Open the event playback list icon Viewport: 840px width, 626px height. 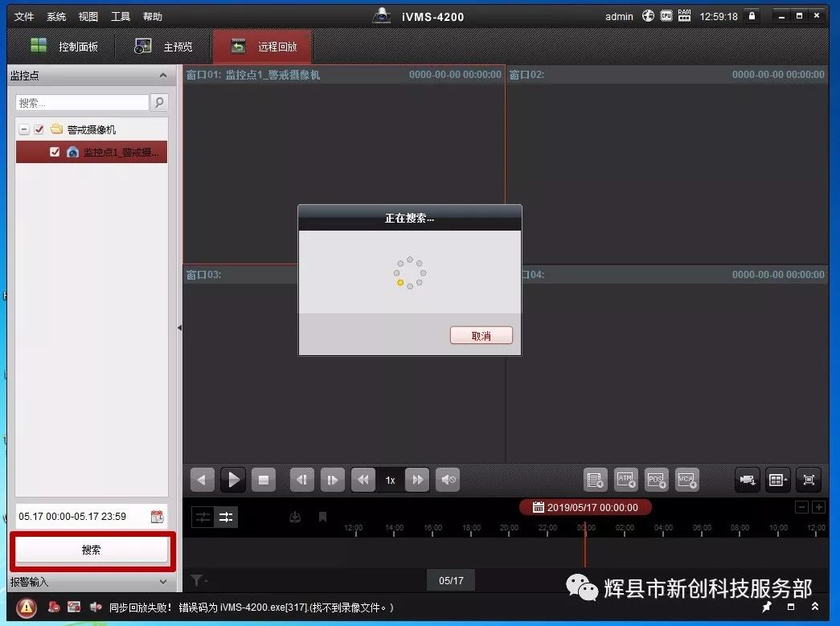[595, 480]
